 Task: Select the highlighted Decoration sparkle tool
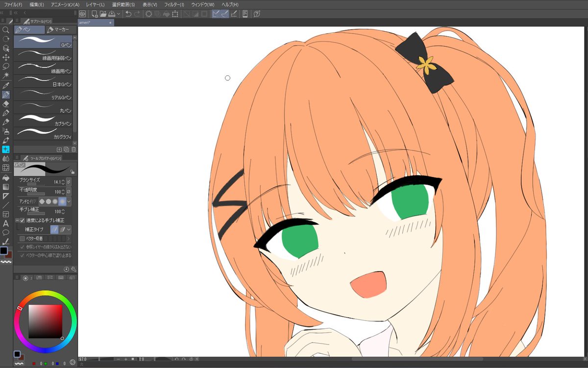coord(6,149)
